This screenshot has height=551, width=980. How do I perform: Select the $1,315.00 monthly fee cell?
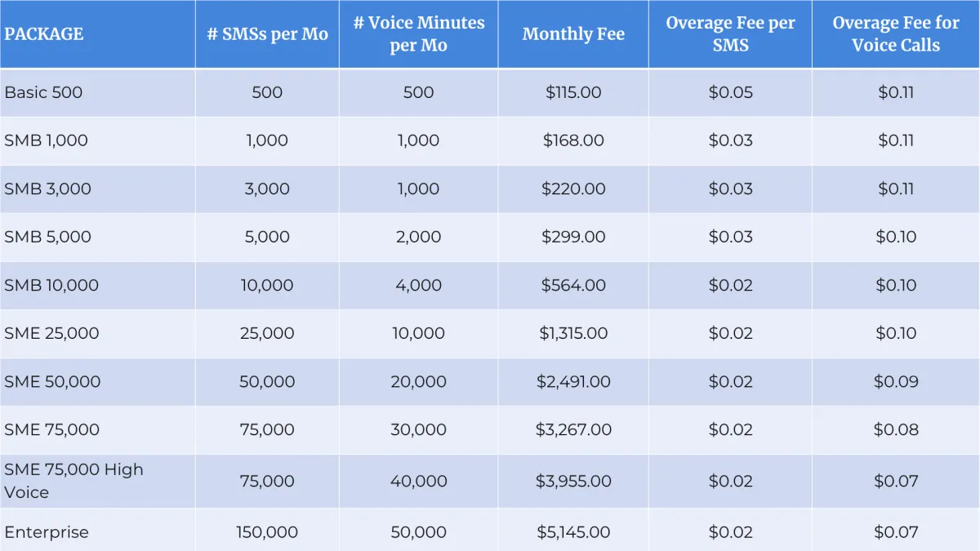(573, 333)
